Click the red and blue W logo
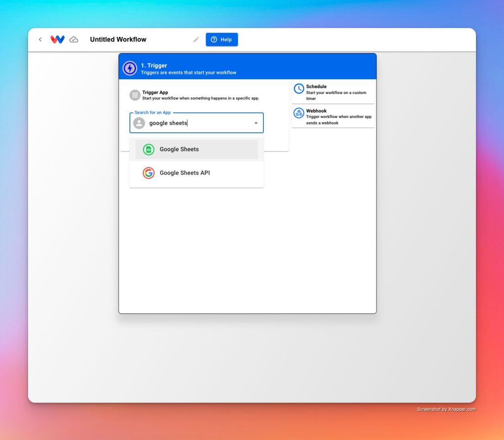 [58, 39]
